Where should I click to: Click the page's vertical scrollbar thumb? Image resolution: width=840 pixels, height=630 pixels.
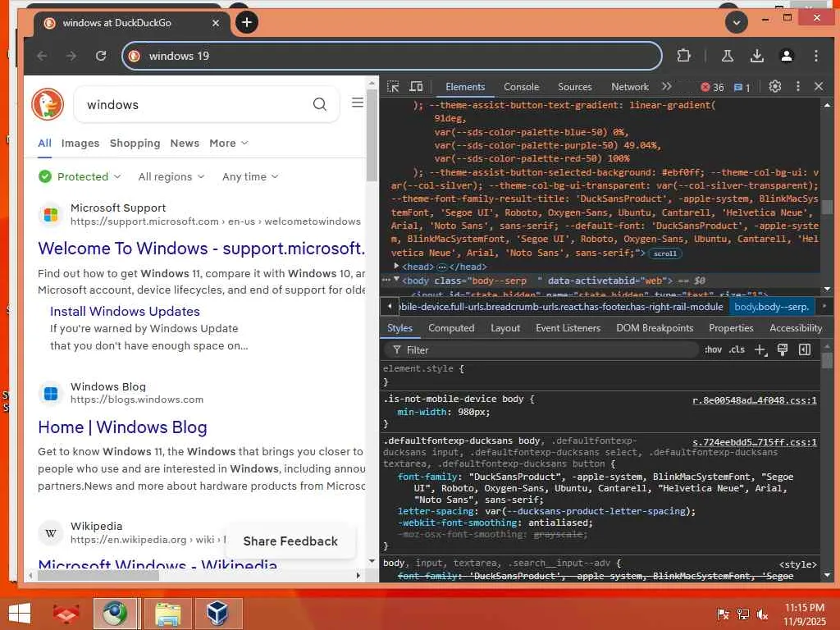(x=372, y=135)
